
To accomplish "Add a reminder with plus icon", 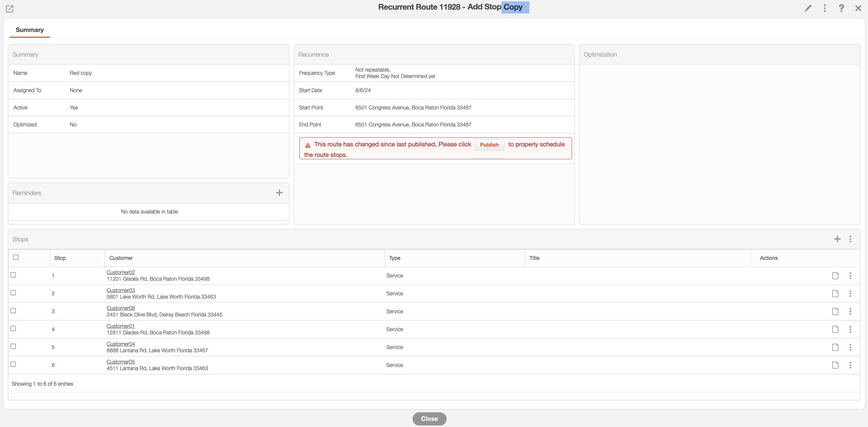I will coord(279,193).
